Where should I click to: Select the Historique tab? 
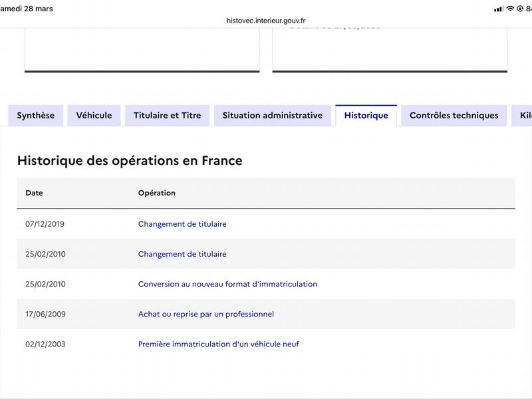coord(366,115)
